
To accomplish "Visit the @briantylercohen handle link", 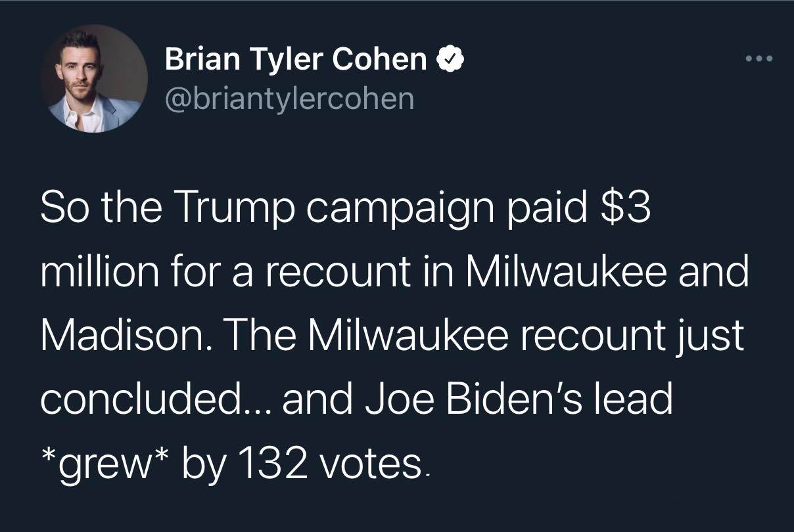I will click(290, 99).
